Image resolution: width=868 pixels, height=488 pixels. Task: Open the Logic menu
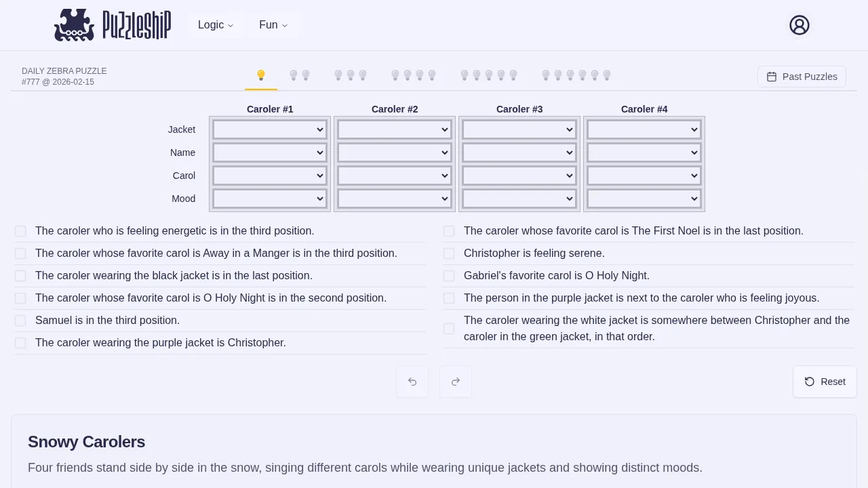click(x=216, y=25)
